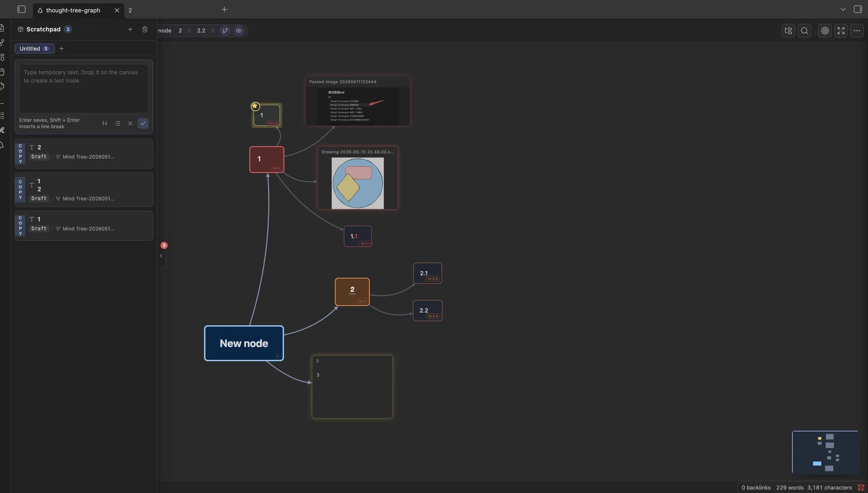Select the "New node" root node

(x=244, y=343)
